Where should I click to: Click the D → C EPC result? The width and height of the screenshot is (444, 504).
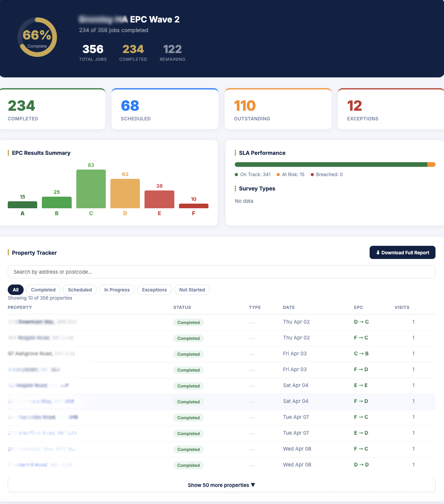click(x=361, y=322)
